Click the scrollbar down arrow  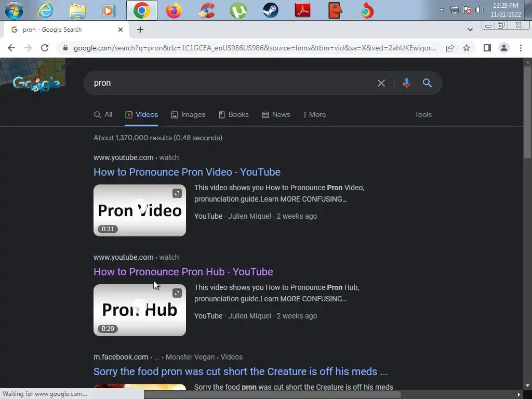pyautogui.click(x=527, y=385)
